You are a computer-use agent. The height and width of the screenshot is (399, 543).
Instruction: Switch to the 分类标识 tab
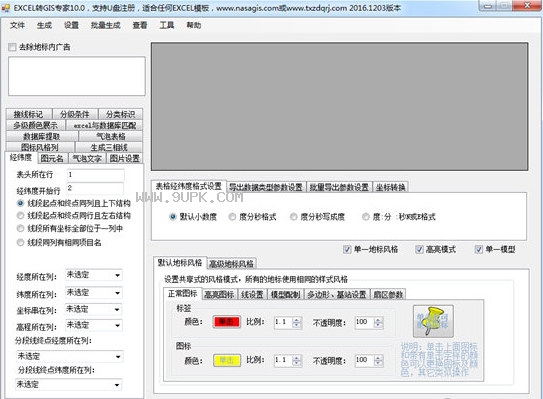click(120, 114)
